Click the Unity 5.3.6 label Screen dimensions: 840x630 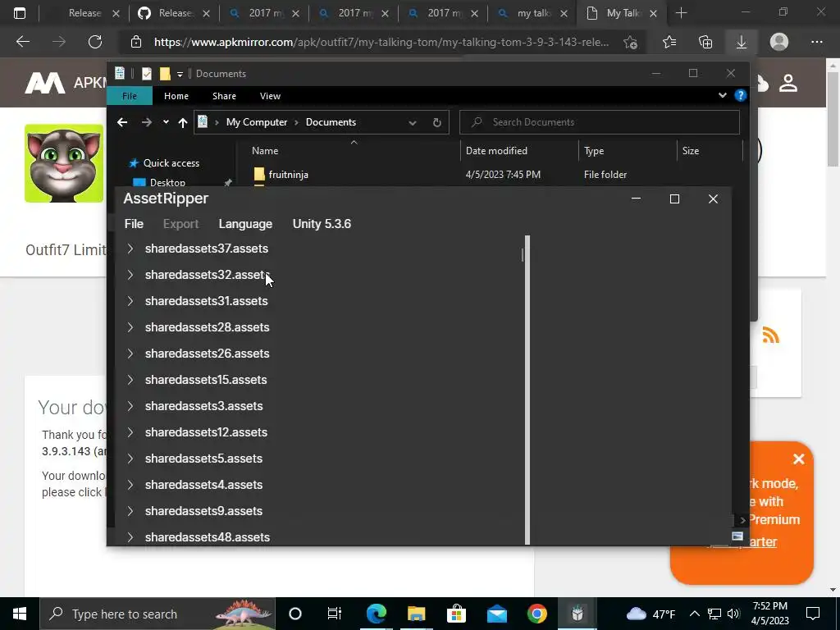point(322,224)
